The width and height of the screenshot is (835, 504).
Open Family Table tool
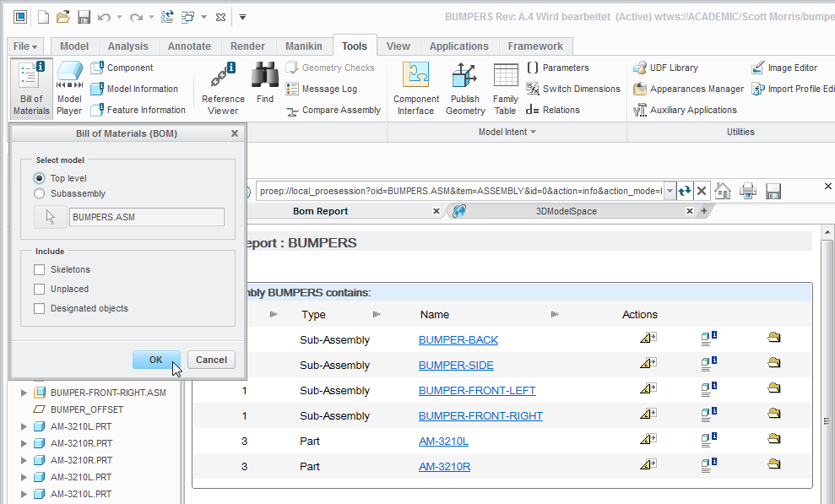tap(506, 89)
